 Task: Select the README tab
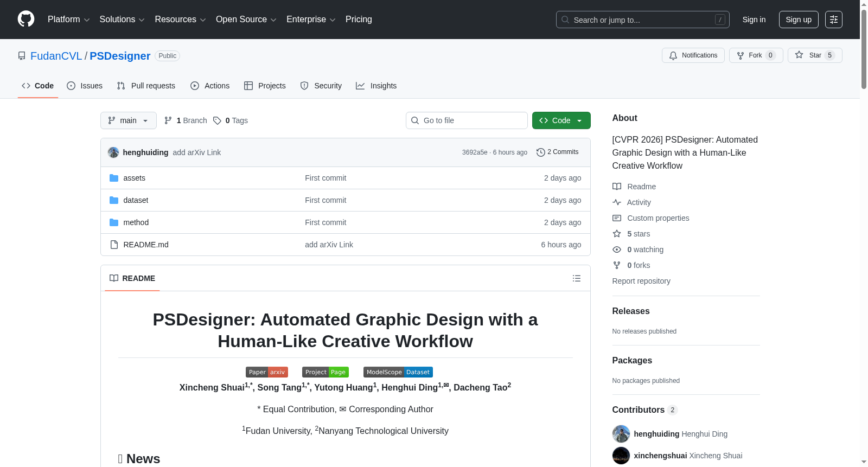tap(132, 278)
